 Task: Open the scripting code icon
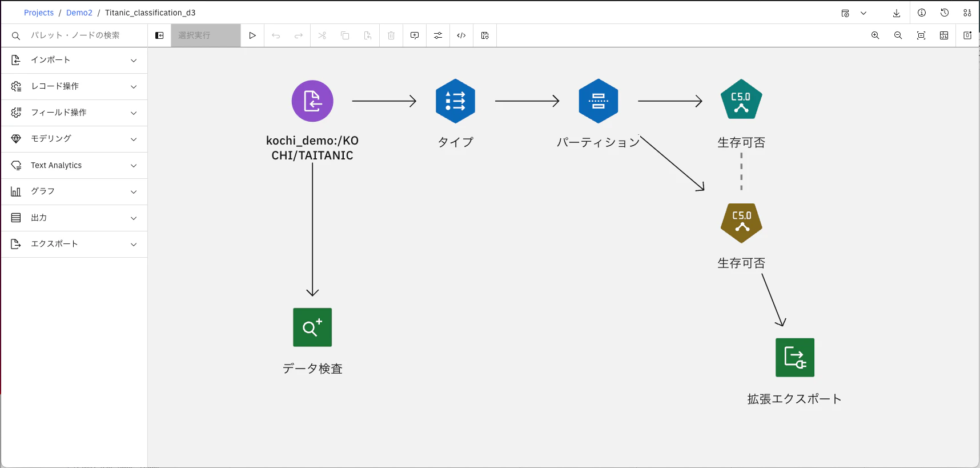[x=461, y=35]
